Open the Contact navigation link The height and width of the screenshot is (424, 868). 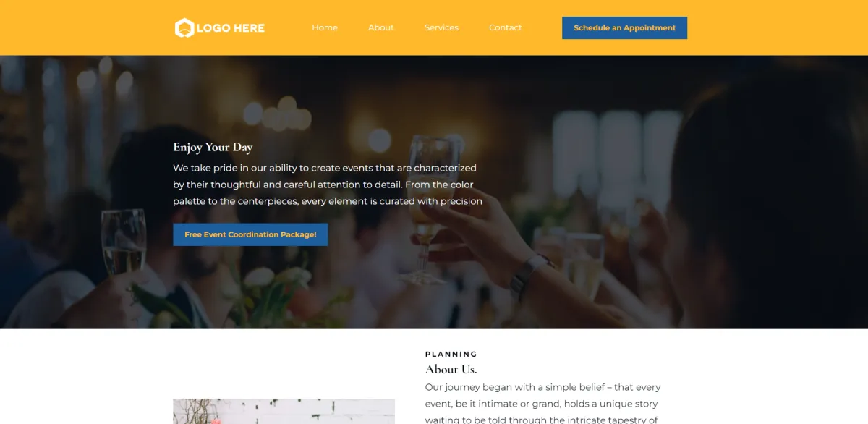pyautogui.click(x=505, y=27)
